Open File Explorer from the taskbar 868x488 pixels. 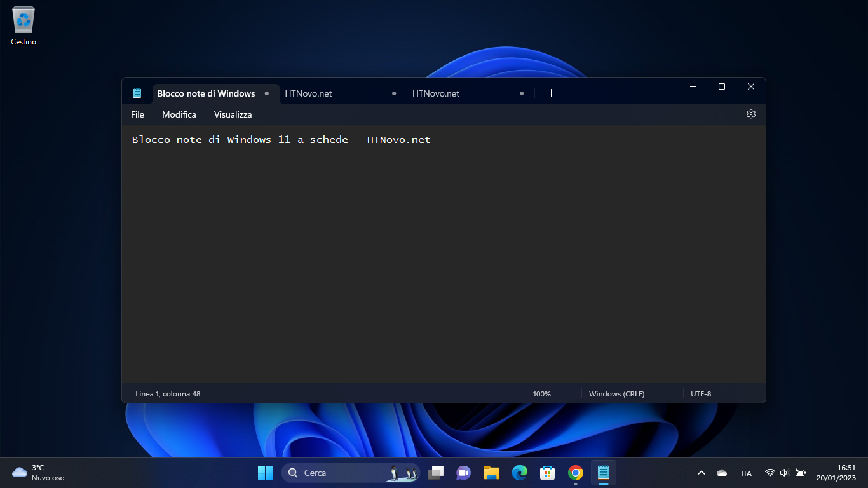click(x=491, y=473)
